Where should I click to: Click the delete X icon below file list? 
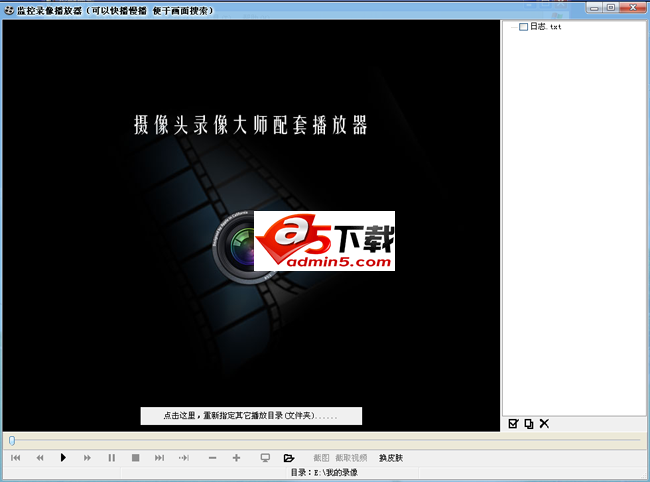coord(544,424)
